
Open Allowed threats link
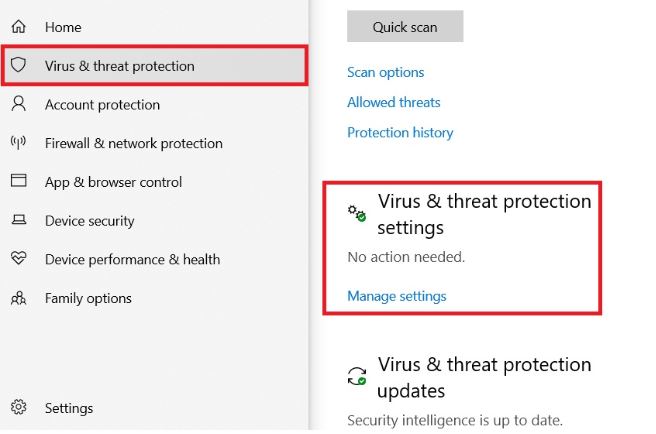(x=393, y=102)
